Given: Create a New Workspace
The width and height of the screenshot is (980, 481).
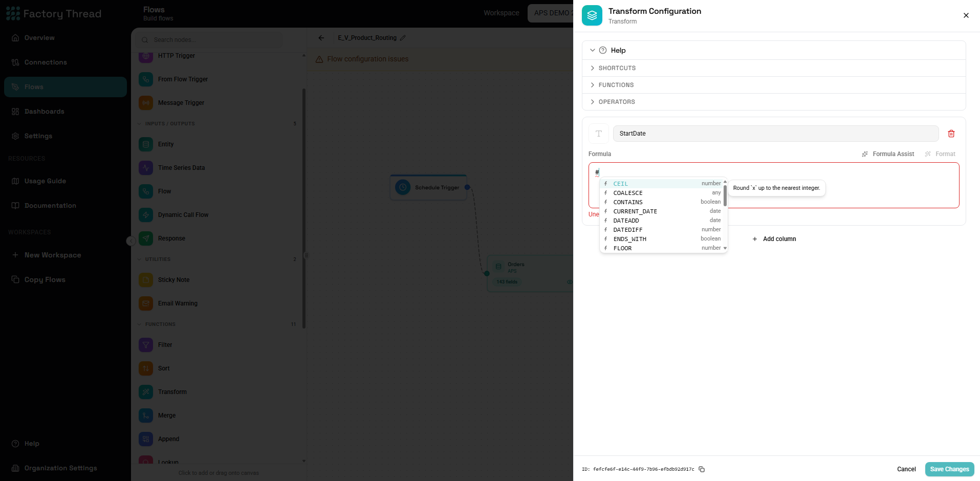Looking at the screenshot, I should [x=66, y=255].
